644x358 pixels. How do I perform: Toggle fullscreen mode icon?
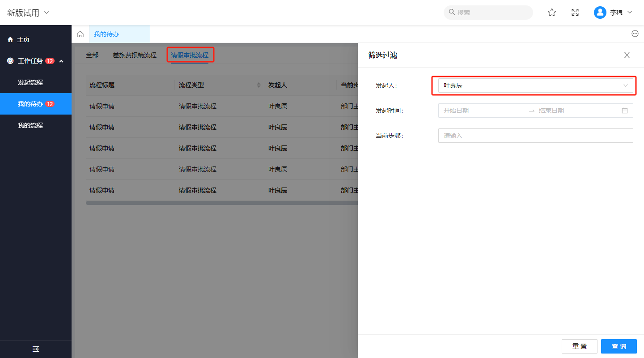click(x=575, y=13)
